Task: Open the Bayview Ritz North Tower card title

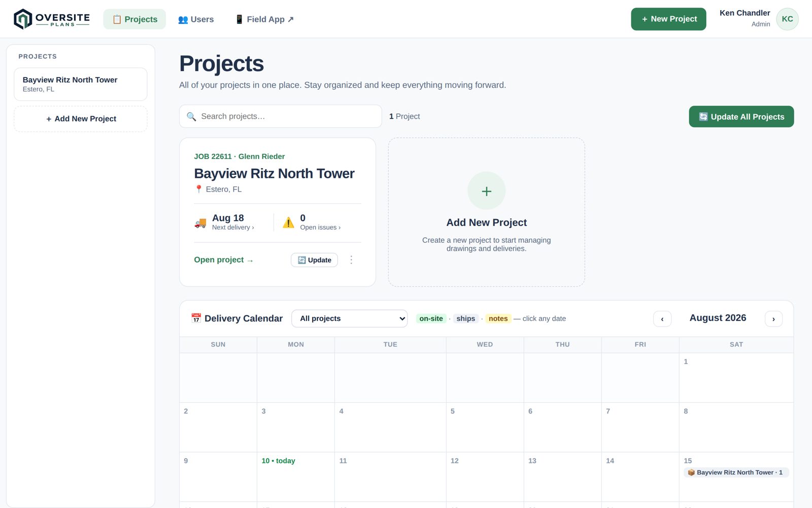Action: 274,174
